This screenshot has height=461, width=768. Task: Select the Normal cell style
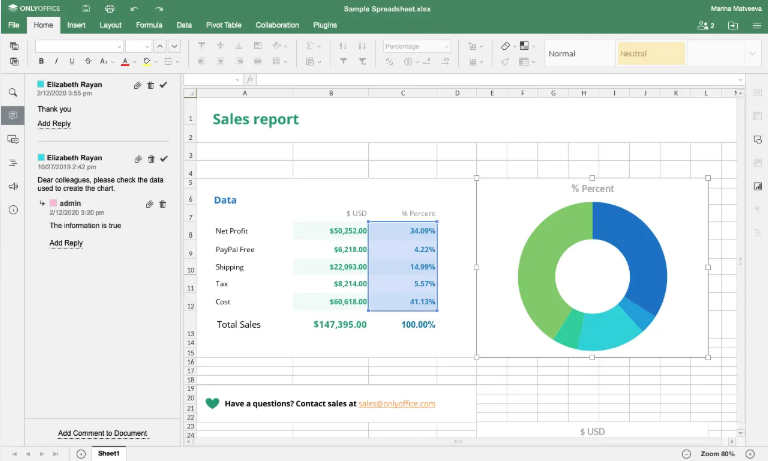pyautogui.click(x=579, y=53)
